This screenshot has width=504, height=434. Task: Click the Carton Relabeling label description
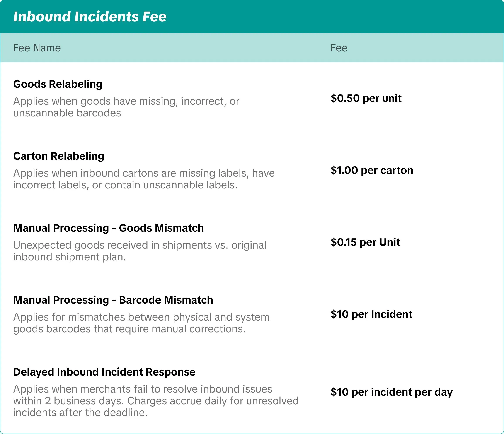[143, 179]
